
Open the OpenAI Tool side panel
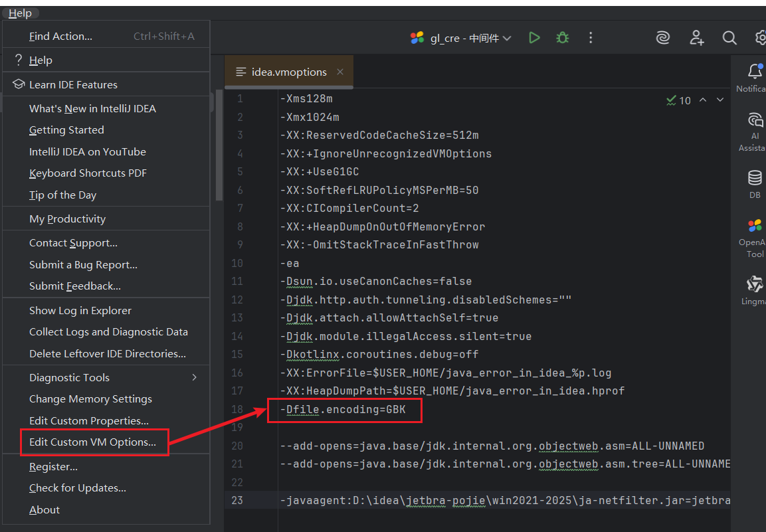click(x=754, y=238)
